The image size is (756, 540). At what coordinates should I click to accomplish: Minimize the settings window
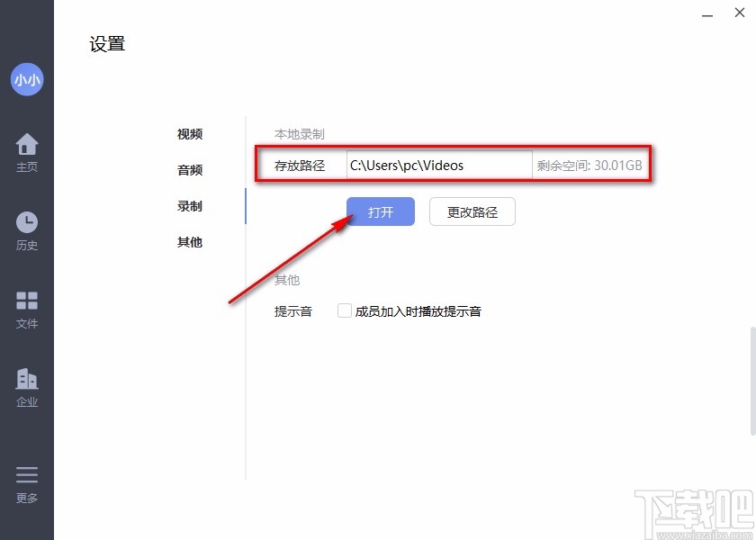[708, 13]
